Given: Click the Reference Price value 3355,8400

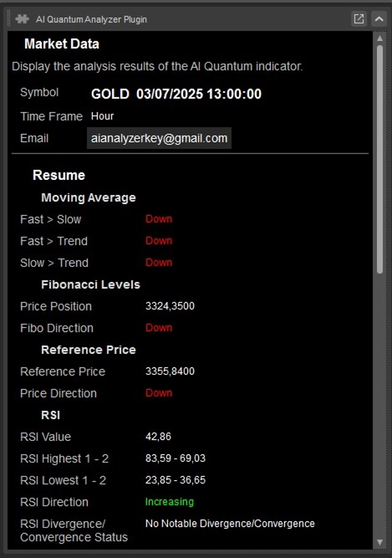Looking at the screenshot, I should [x=170, y=372].
